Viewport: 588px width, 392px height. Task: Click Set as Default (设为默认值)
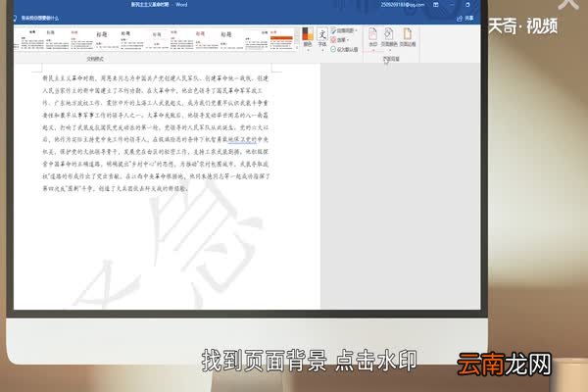344,49
